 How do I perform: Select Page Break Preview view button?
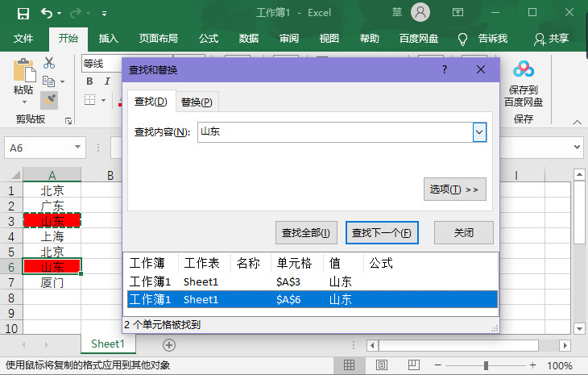click(414, 365)
